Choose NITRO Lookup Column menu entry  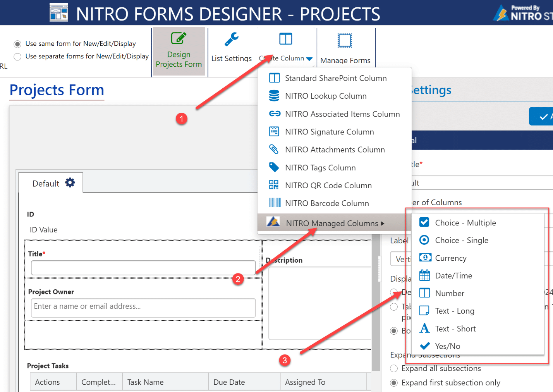[x=335, y=96]
